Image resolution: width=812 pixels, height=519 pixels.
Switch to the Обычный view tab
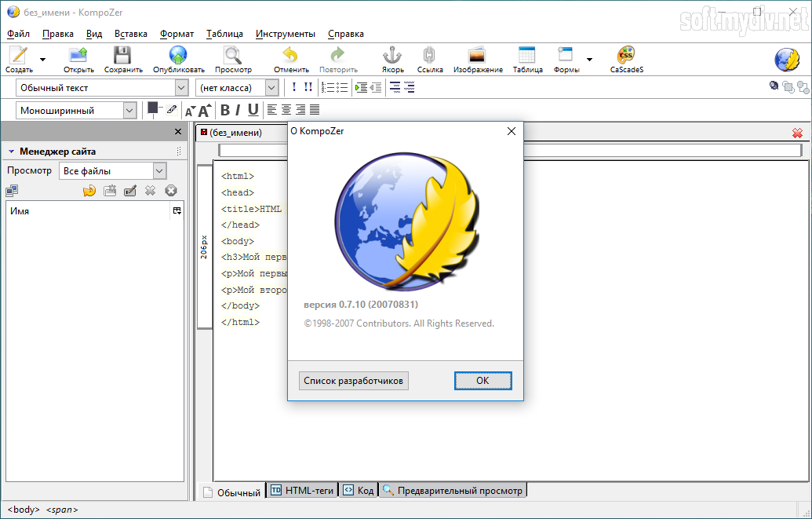(232, 492)
